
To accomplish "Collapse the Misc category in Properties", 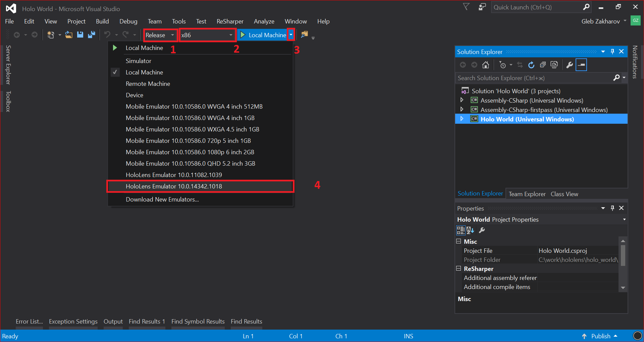I will tap(459, 241).
